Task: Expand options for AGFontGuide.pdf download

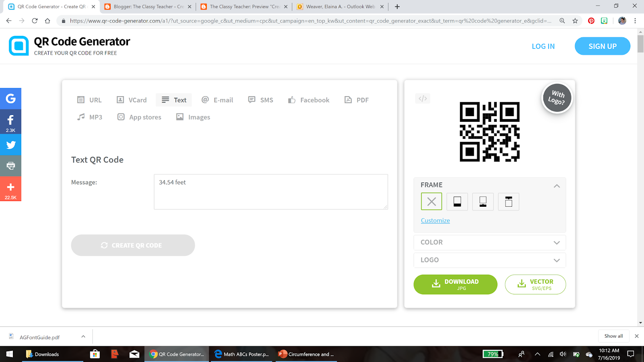Action: click(83, 337)
